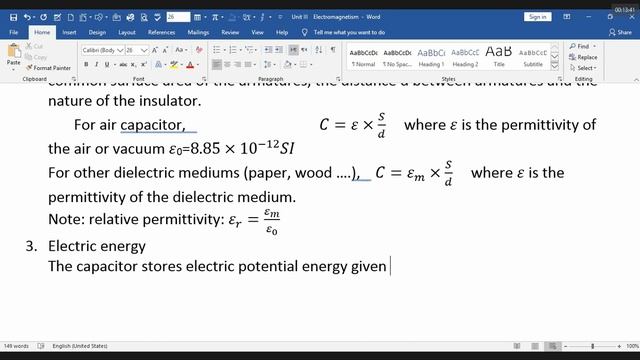
Task: Switch to the Design tab
Action: (97, 32)
